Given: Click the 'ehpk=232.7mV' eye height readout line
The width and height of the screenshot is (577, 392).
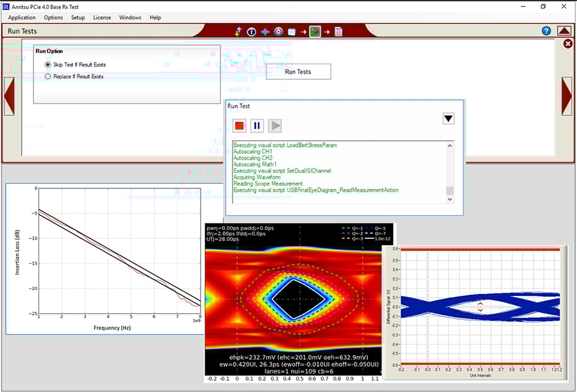Looking at the screenshot, I should pyautogui.click(x=298, y=357).
